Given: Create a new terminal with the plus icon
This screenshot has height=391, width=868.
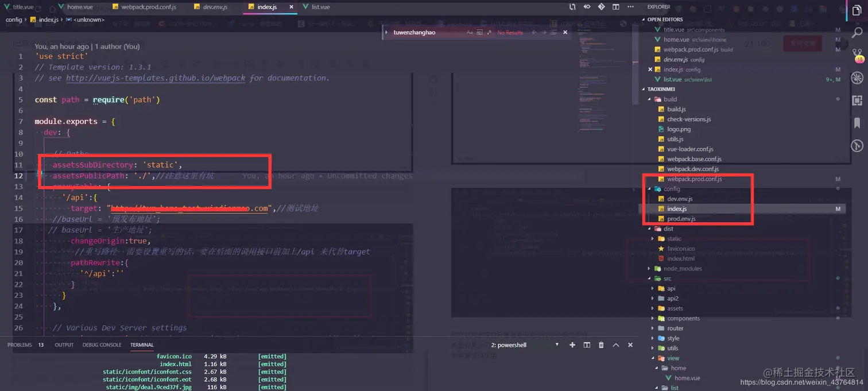Looking at the screenshot, I should coord(572,345).
